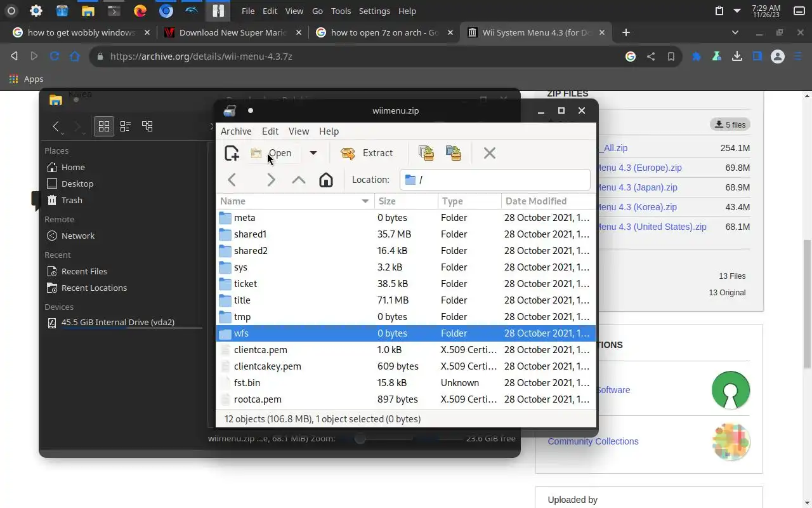Select the sys folder row

(x=406, y=267)
